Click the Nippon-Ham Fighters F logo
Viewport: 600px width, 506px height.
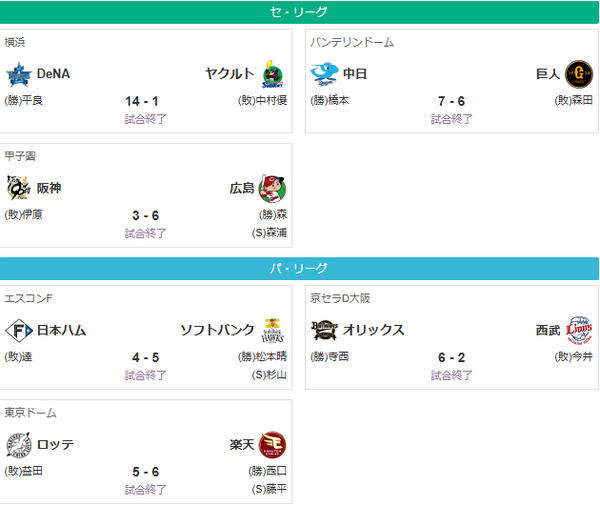(19, 330)
